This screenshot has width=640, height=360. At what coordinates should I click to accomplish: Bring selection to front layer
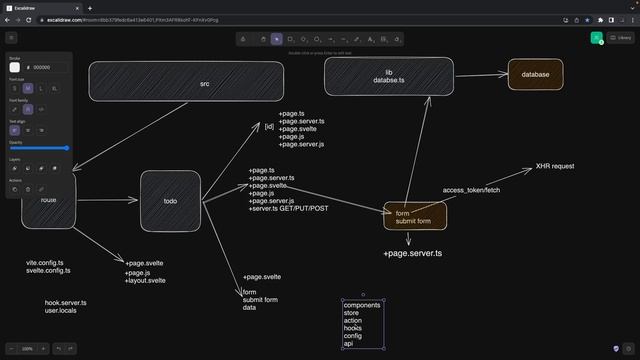click(54, 168)
